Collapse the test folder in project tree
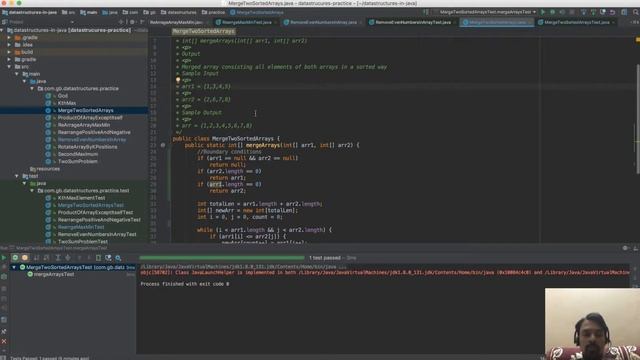The width and height of the screenshot is (640, 360). coord(17,176)
